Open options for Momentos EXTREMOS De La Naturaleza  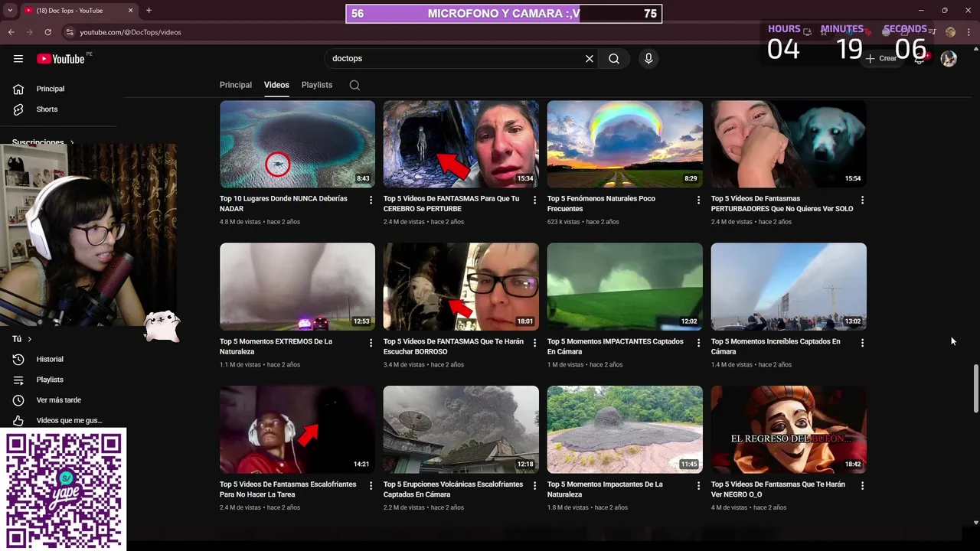point(371,343)
